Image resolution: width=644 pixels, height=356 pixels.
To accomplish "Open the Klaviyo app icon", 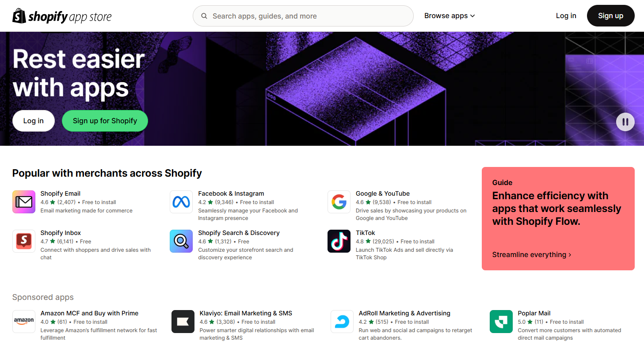I will pos(183,322).
